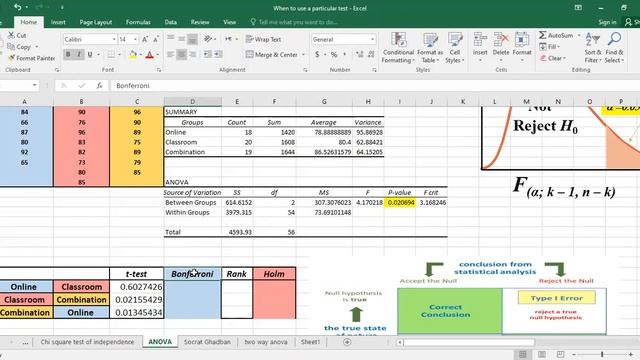This screenshot has width=640, height=360.
Task: Click the Cut scissors icon
Action: [x=11, y=36]
